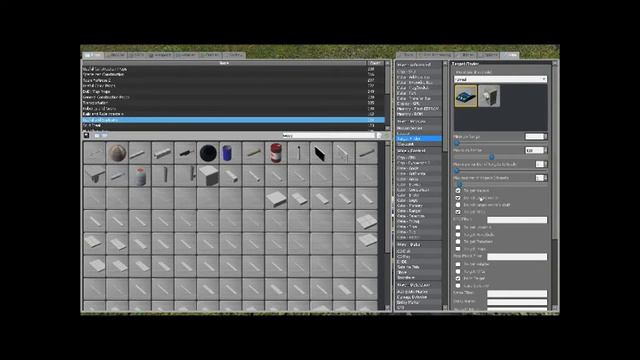Enable Target Beacons checkbox
Image resolution: width=640 pixels, height=360 pixels.
click(x=458, y=227)
